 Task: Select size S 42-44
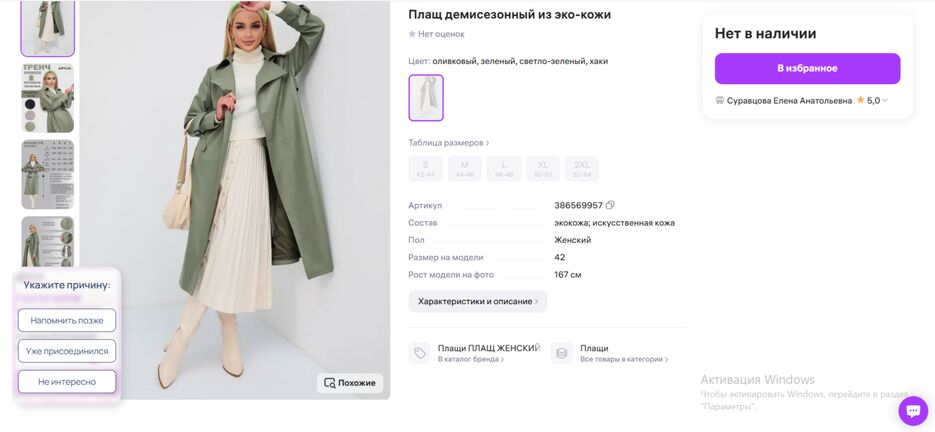tap(425, 169)
